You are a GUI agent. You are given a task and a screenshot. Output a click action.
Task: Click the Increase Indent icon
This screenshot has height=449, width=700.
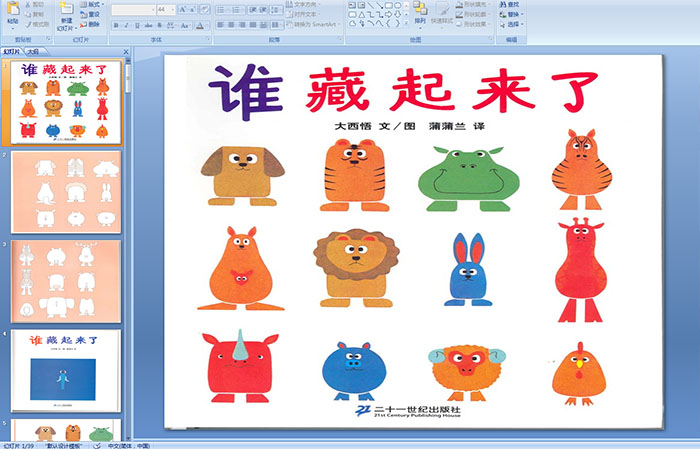click(x=263, y=10)
